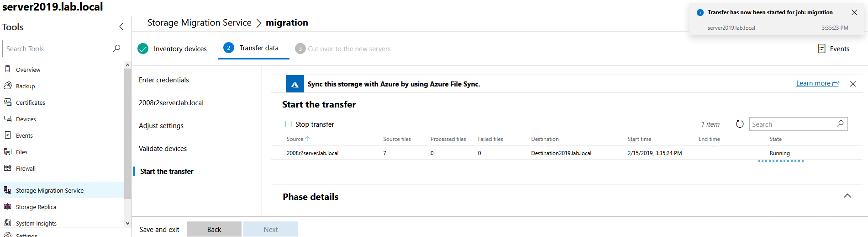Close the Azure File Sync banner
Image resolution: width=868 pixels, height=237 pixels.
(x=853, y=84)
